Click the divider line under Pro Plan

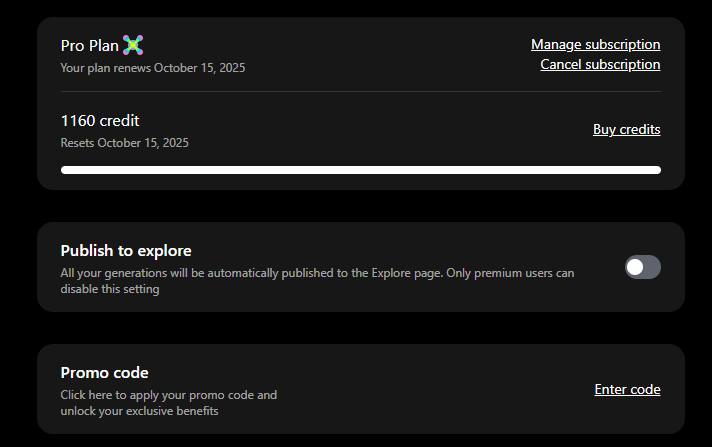pos(361,91)
